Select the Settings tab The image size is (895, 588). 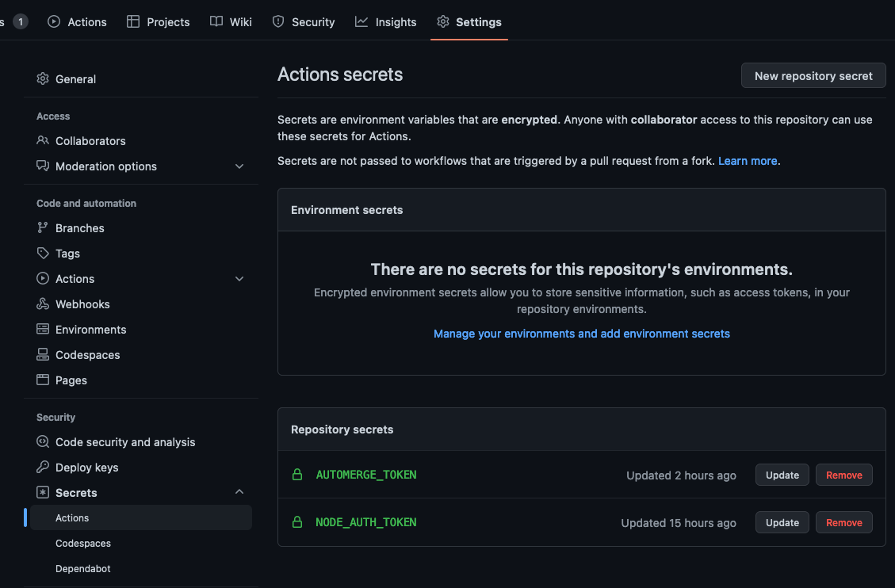[469, 21]
